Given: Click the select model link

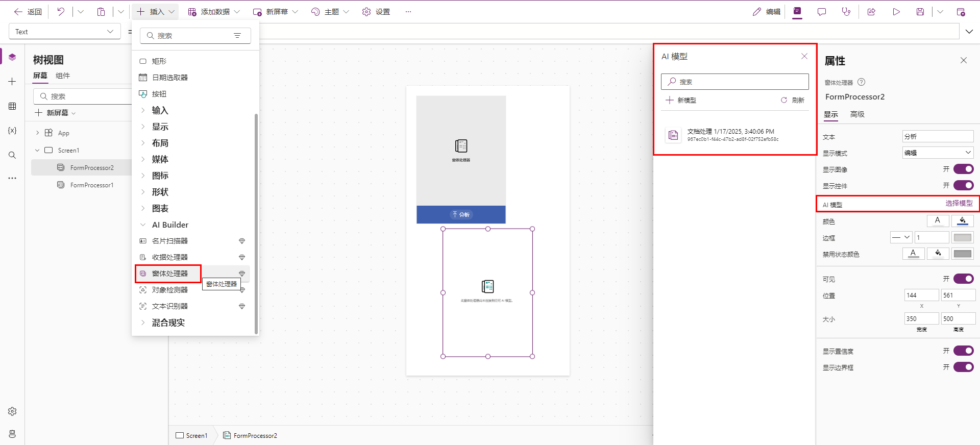Looking at the screenshot, I should point(959,203).
